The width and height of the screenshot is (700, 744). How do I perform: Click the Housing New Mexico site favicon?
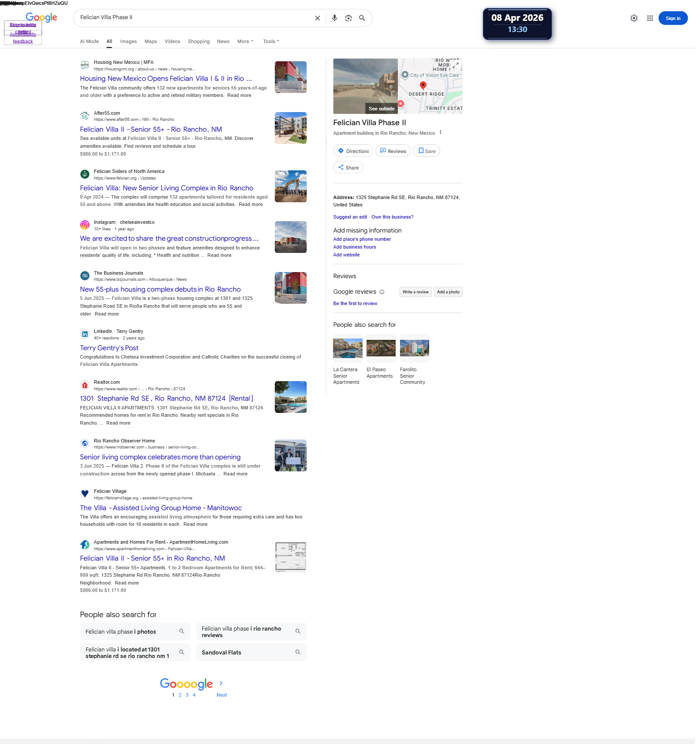tap(85, 65)
